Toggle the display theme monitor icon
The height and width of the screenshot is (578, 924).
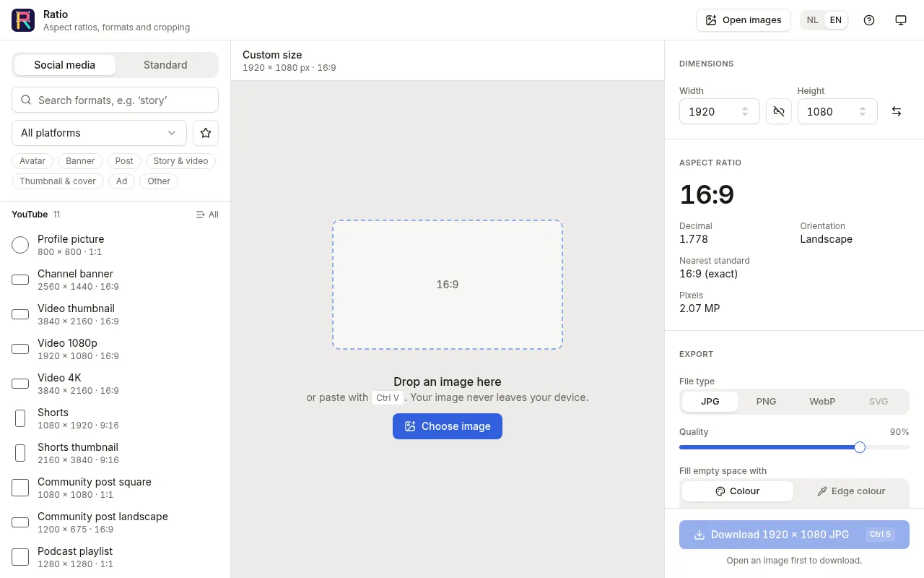[x=901, y=20]
